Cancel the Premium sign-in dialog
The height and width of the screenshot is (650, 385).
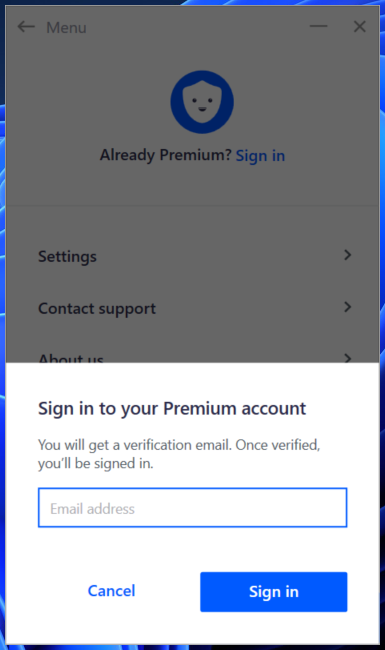point(111,591)
